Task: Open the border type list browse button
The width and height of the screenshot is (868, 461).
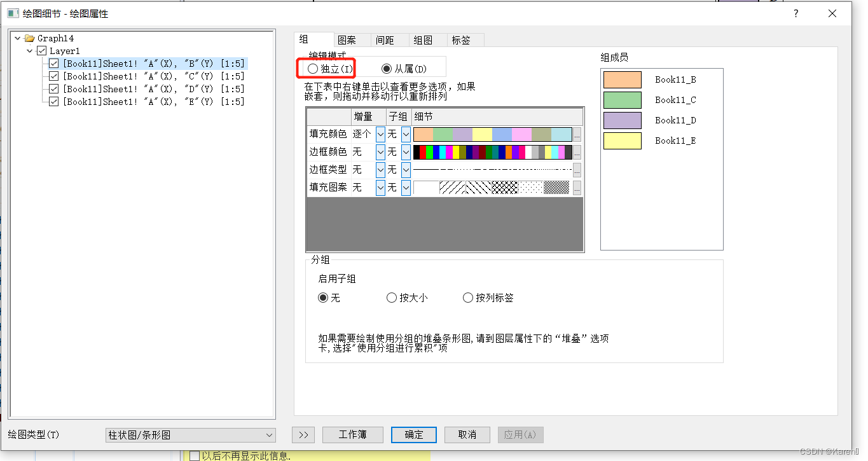Action: point(577,170)
